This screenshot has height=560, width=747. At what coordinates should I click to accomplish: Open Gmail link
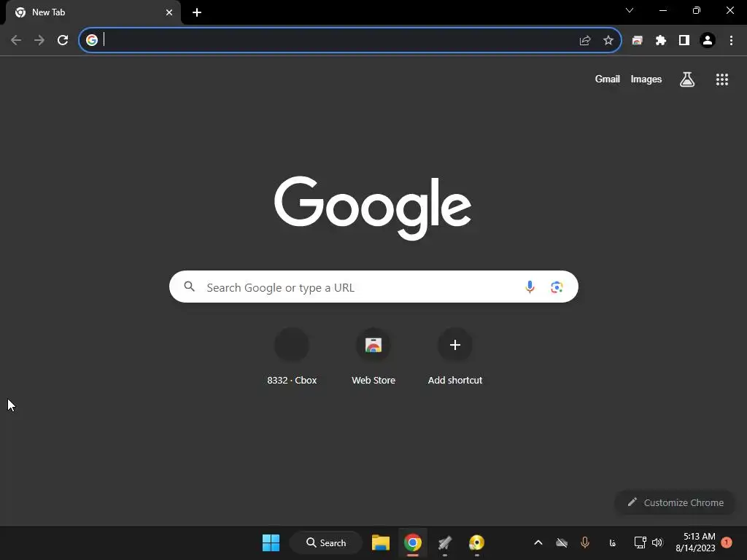[x=608, y=79]
